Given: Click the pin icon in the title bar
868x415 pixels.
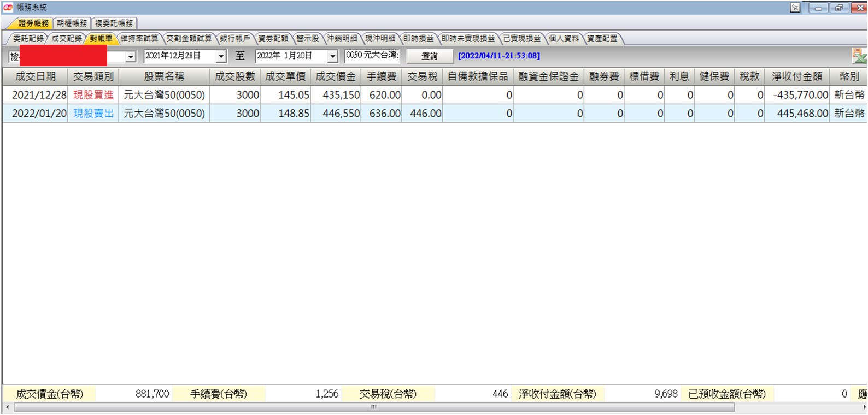Looking at the screenshot, I should [x=795, y=8].
